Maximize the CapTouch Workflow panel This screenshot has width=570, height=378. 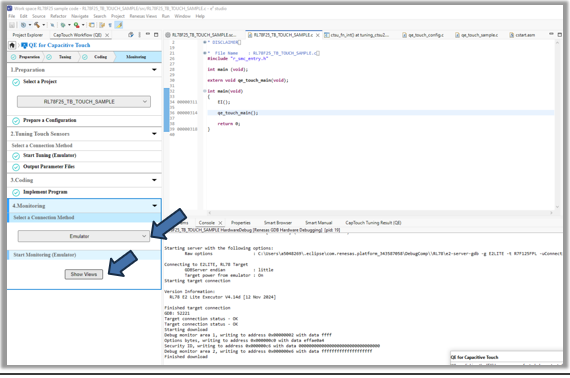coord(156,35)
